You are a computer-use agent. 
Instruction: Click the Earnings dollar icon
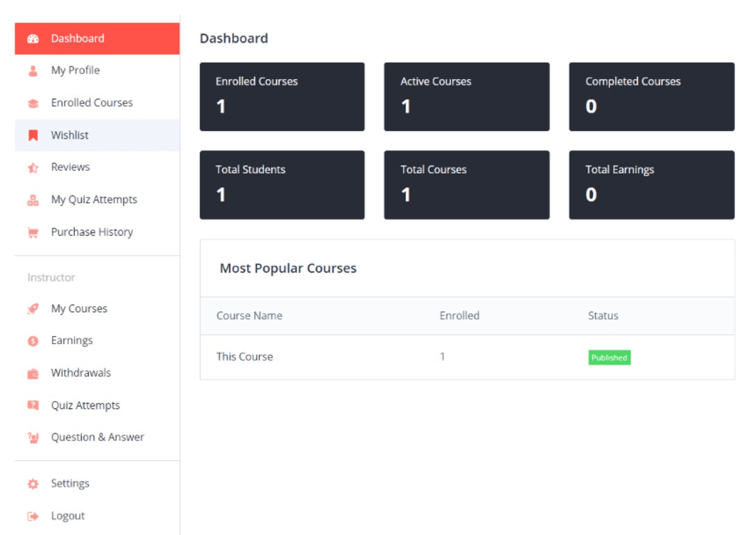coord(33,340)
